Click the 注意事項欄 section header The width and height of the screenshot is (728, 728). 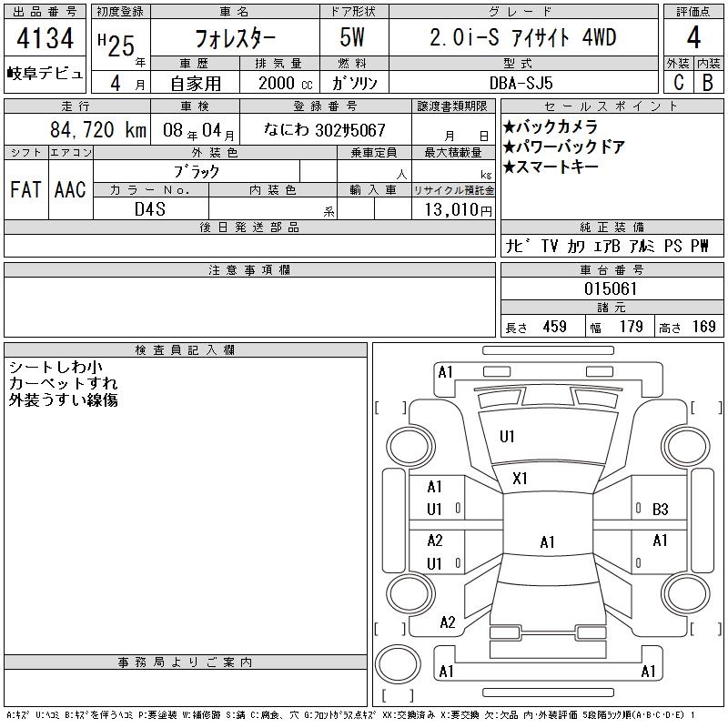(x=249, y=270)
